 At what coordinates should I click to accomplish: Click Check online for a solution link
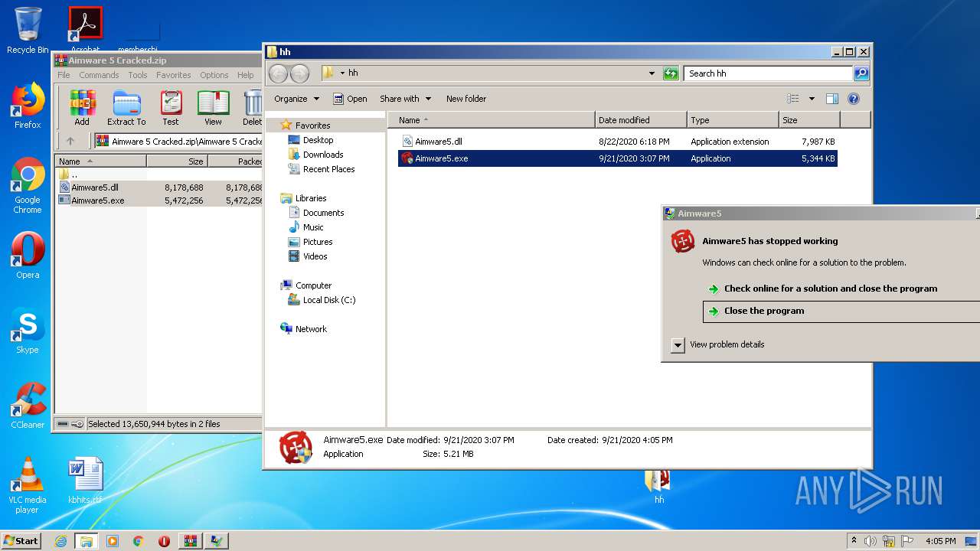click(831, 289)
